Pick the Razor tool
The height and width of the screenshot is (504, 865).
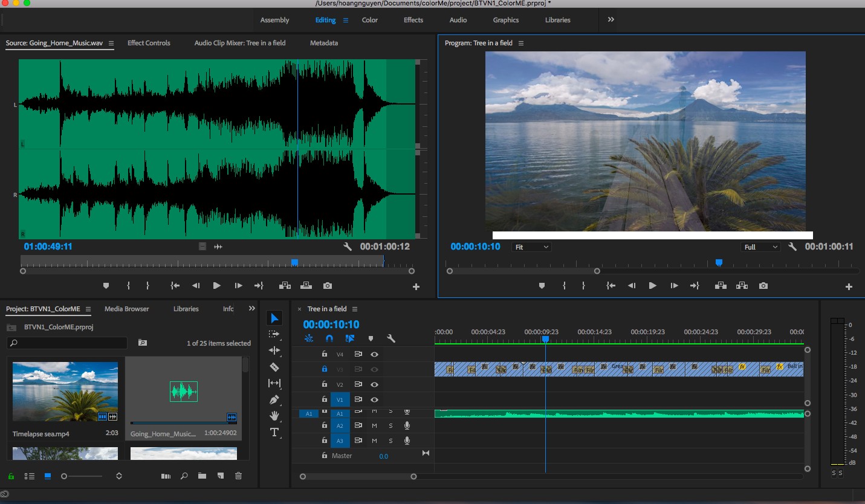click(x=274, y=367)
